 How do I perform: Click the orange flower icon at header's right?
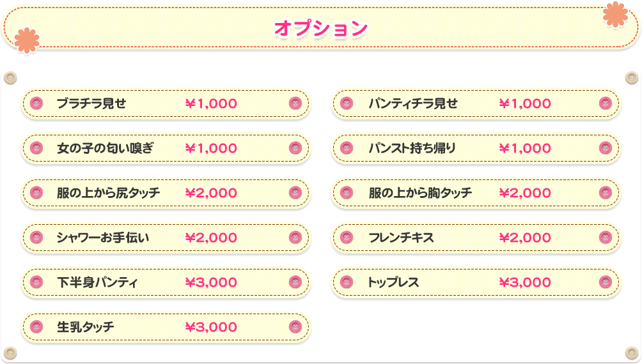tap(616, 15)
